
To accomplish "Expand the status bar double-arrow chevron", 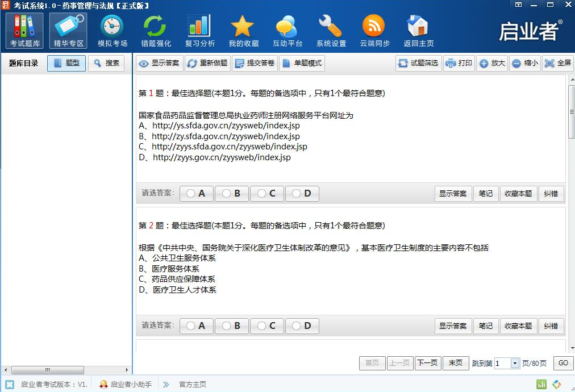I will [166, 385].
